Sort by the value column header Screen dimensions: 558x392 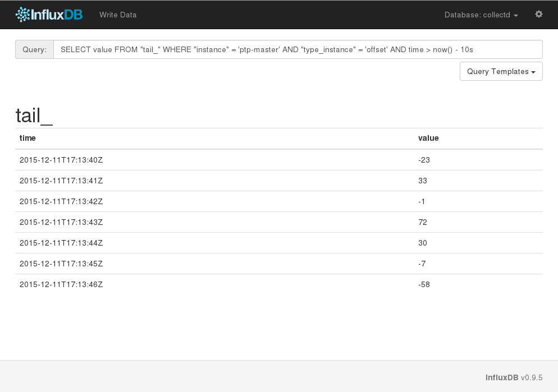pyautogui.click(x=428, y=138)
